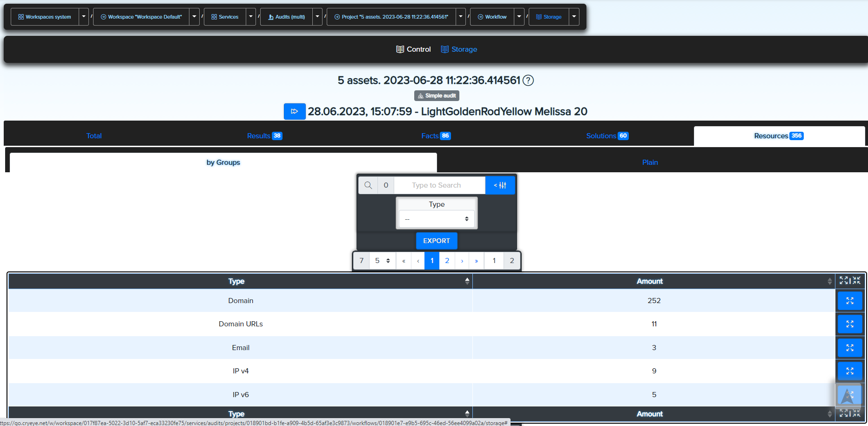
Task: Click the search result count 0
Action: tap(386, 185)
